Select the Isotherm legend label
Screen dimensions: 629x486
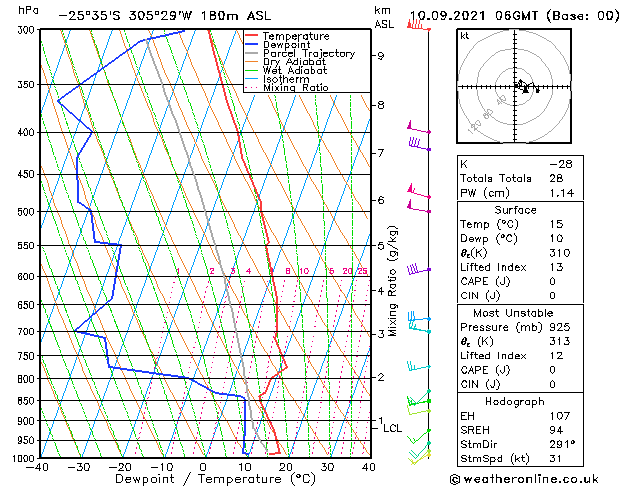pos(286,79)
